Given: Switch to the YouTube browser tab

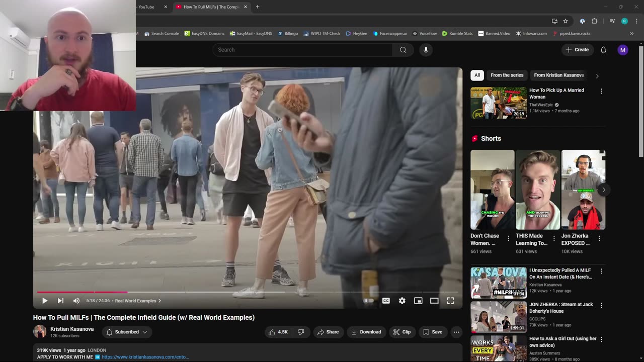Looking at the screenshot, I should point(151,7).
